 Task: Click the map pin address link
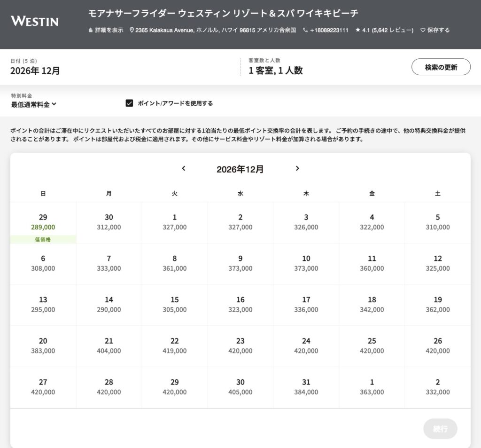tap(213, 30)
